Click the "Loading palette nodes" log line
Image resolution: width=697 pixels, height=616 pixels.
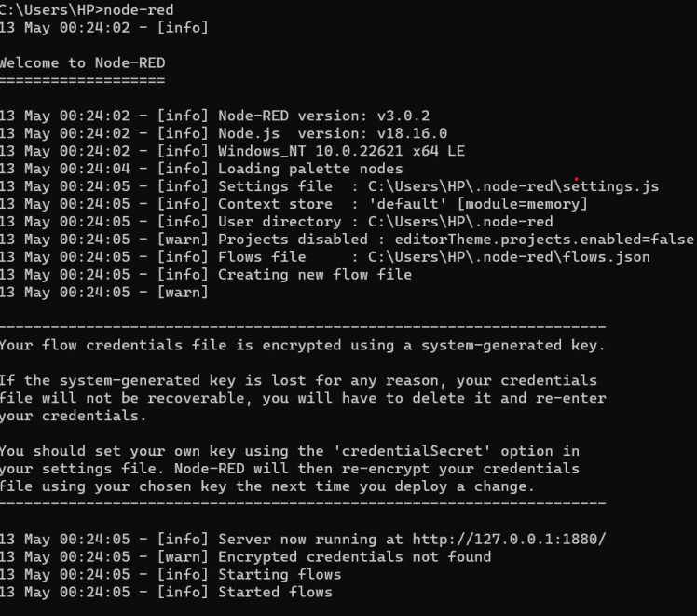click(310, 169)
